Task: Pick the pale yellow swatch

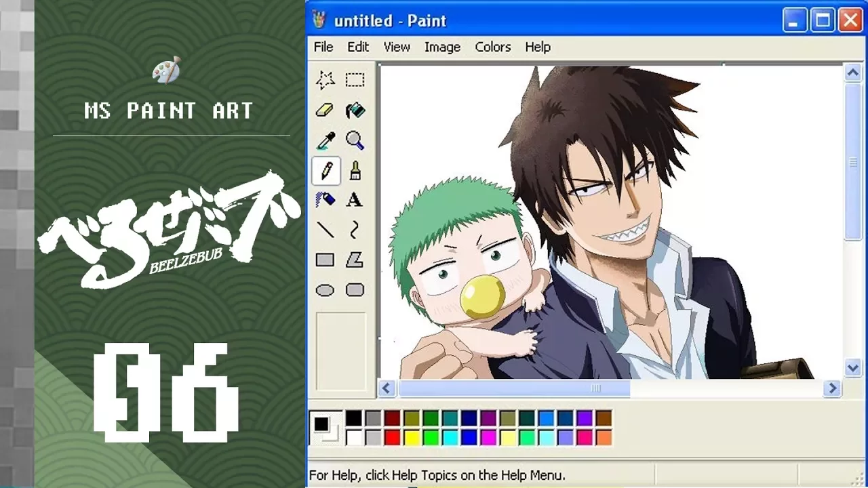Action: tap(507, 437)
